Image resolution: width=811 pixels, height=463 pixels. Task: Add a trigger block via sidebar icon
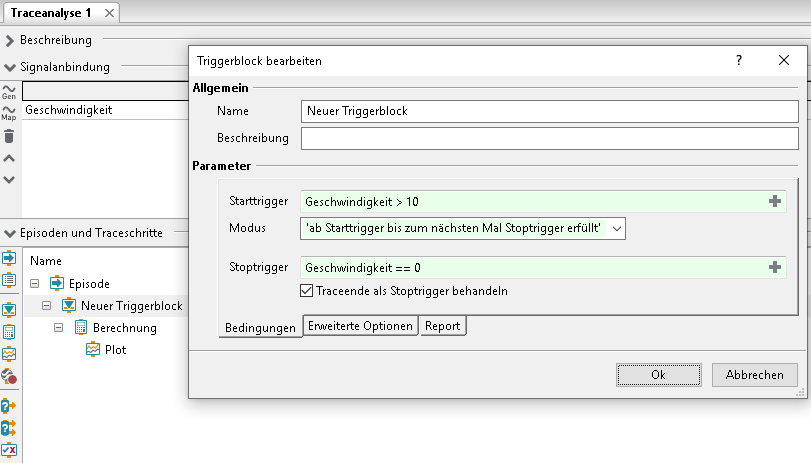click(x=9, y=310)
